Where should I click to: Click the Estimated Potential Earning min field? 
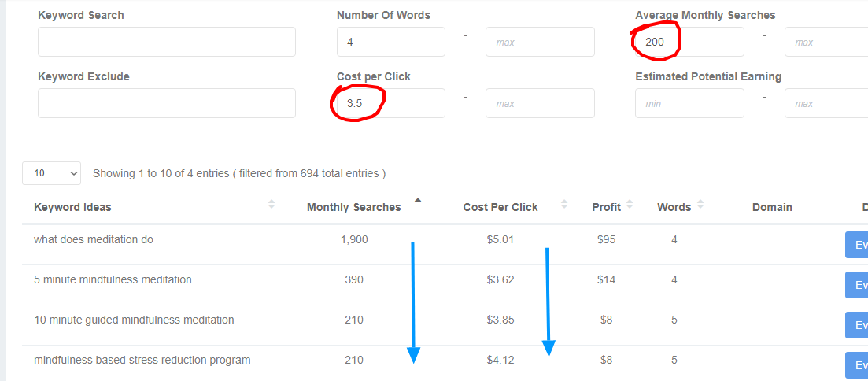(x=689, y=103)
